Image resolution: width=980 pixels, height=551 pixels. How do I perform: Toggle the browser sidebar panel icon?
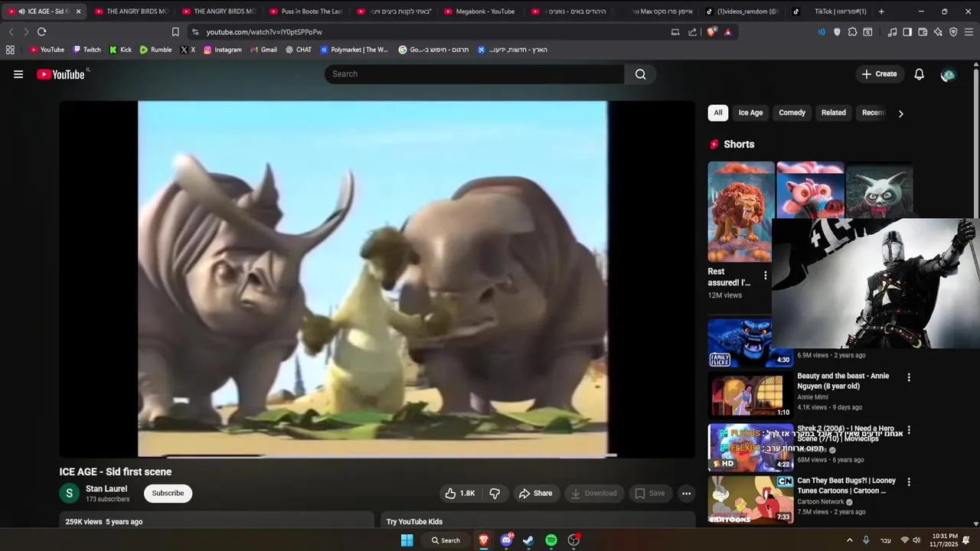click(907, 32)
